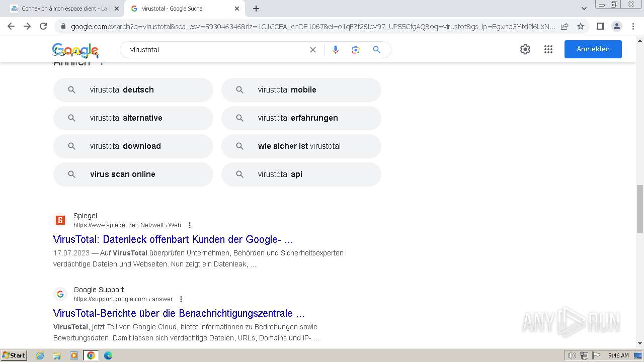Viewport: 644px width, 362px height.
Task: Click Google Support site favicon
Action: click(x=60, y=294)
